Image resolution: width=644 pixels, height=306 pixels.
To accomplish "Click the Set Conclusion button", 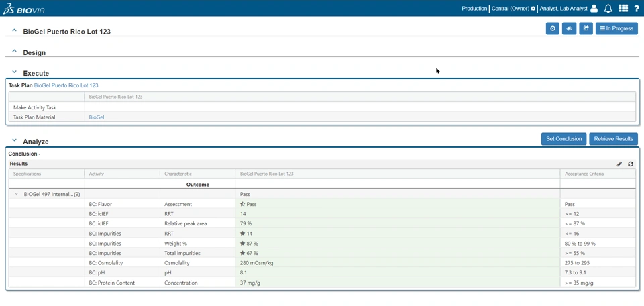I will (564, 139).
